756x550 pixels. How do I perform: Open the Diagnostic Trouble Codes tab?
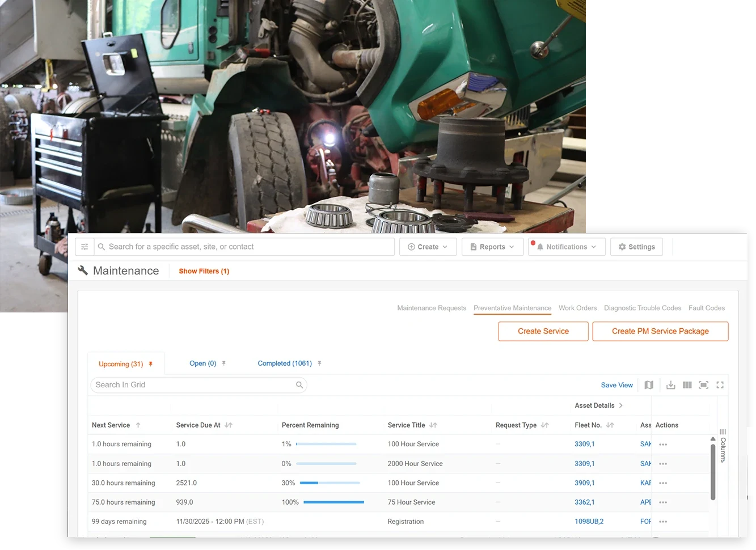click(x=642, y=308)
